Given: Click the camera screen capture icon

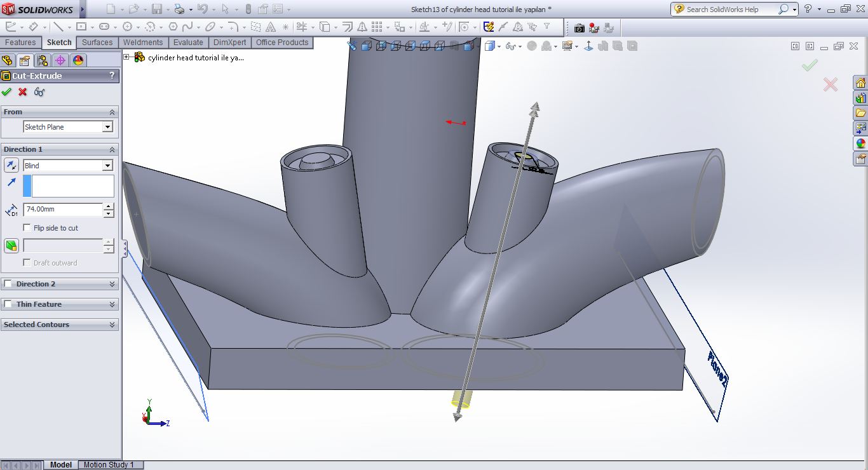Looking at the screenshot, I should (579, 28).
